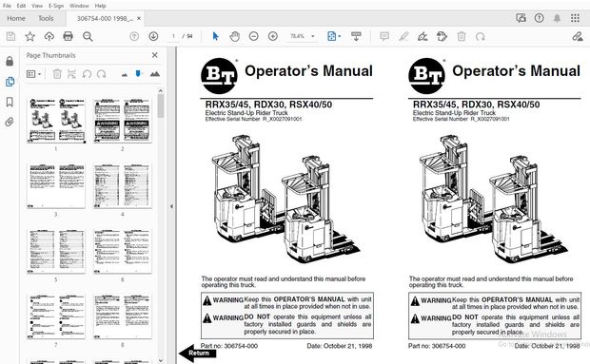Go to next page arrow
The image size is (590, 364).
coord(153,36)
